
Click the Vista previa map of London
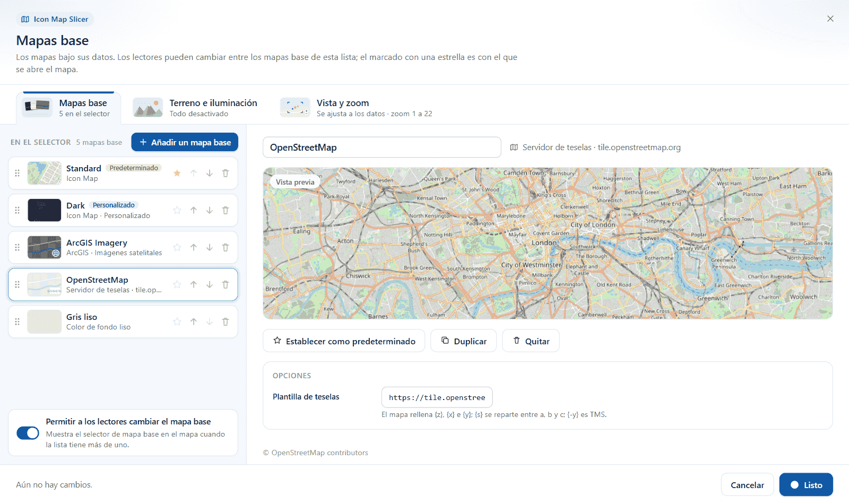[548, 244]
